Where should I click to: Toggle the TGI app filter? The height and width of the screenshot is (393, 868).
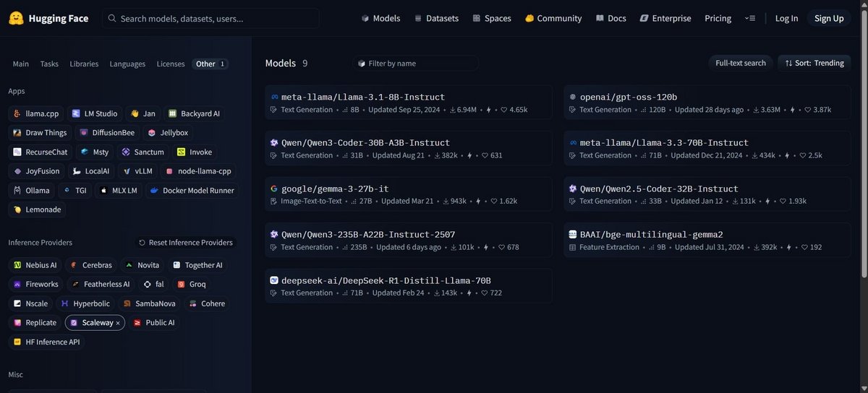click(75, 191)
